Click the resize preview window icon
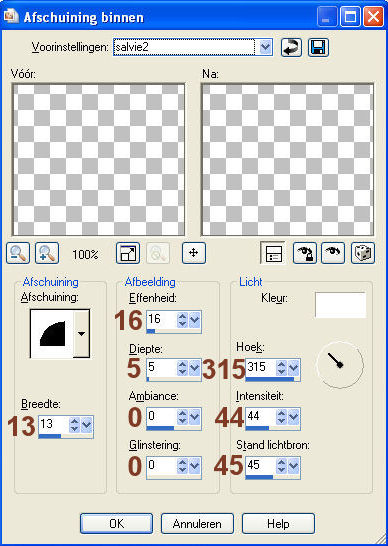This screenshot has width=388, height=546. pos(128,253)
